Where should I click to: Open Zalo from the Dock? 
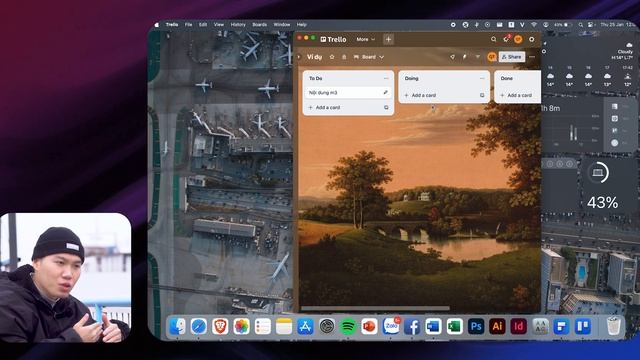(391, 327)
